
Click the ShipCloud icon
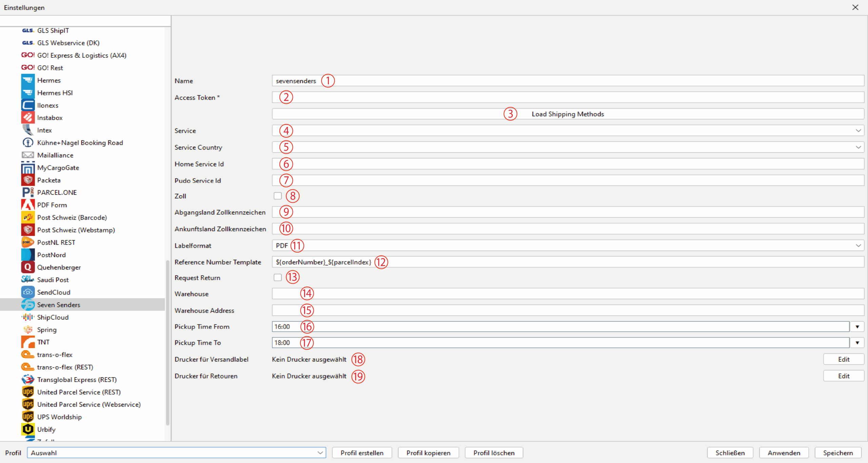click(x=28, y=317)
